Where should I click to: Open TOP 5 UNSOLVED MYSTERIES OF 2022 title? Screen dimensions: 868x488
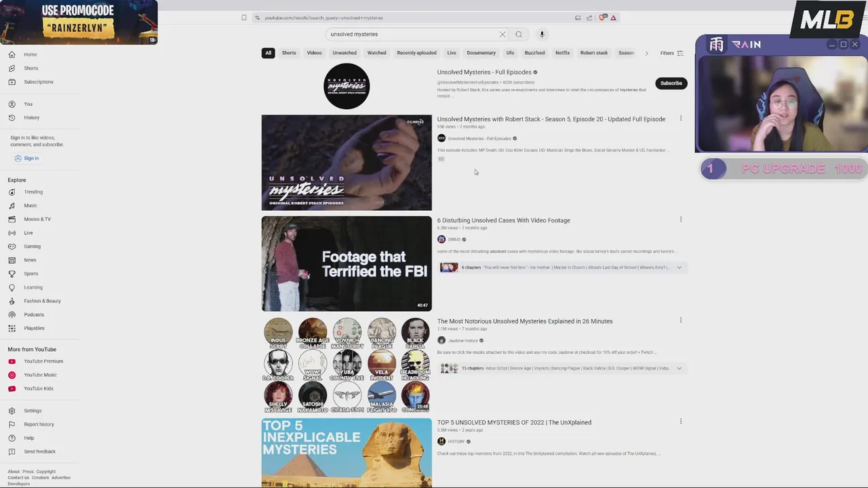click(x=514, y=422)
